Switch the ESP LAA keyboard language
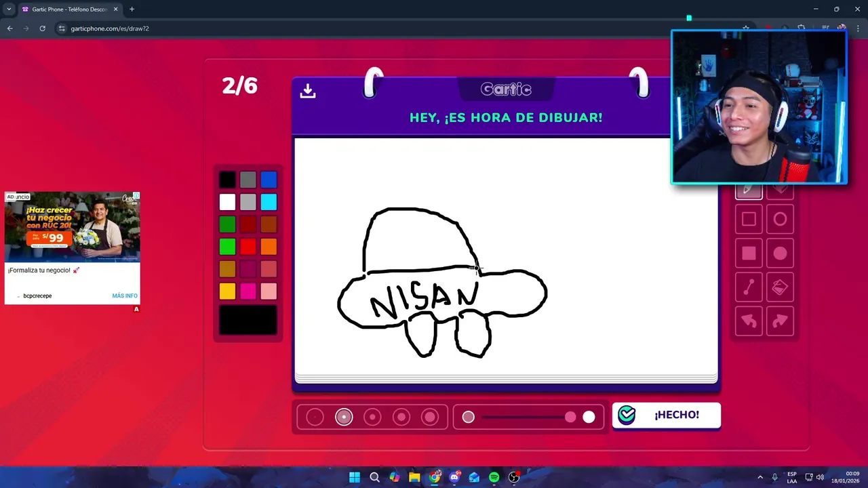This screenshot has width=868, height=488. pos(792,477)
